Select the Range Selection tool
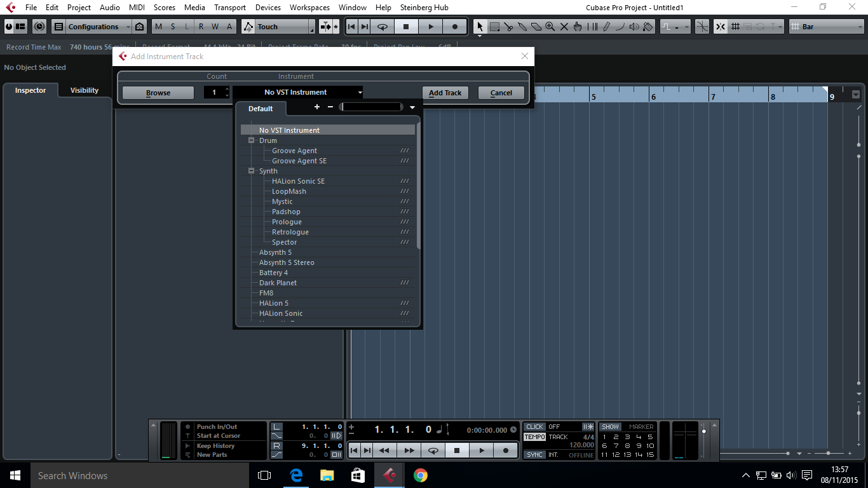Image resolution: width=868 pixels, height=488 pixels. (494, 27)
